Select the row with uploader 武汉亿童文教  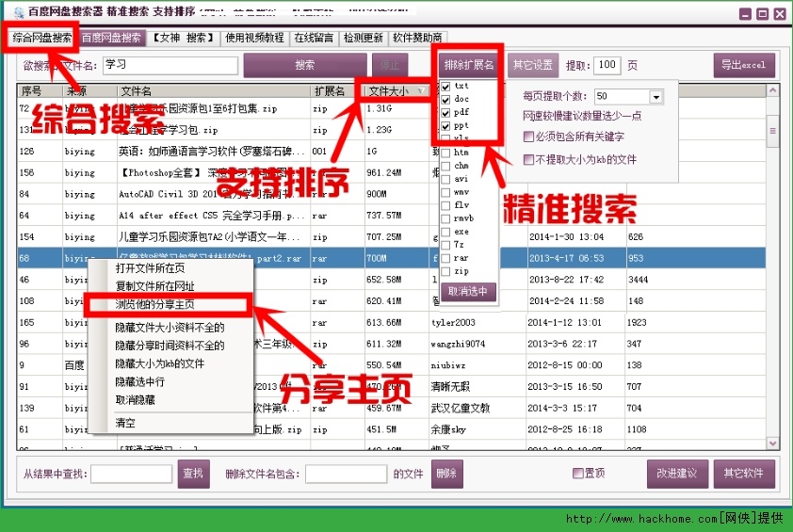(392, 408)
